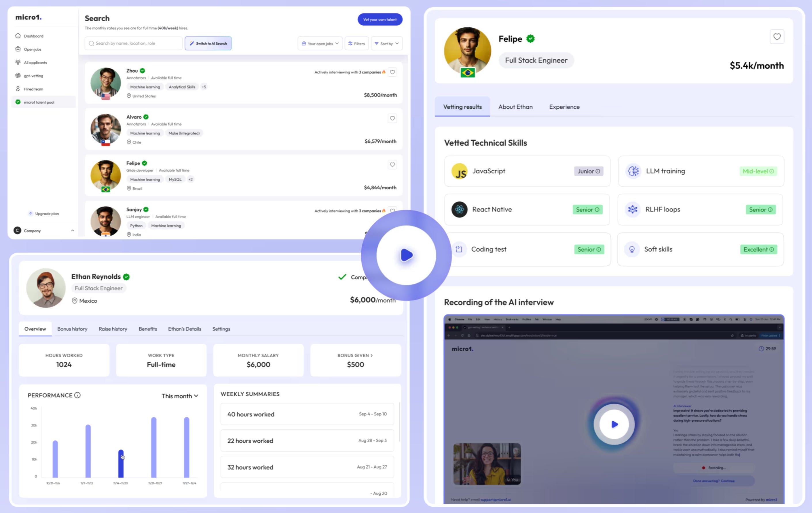
Task: Favorite Zhou with the heart icon
Action: coord(392,72)
